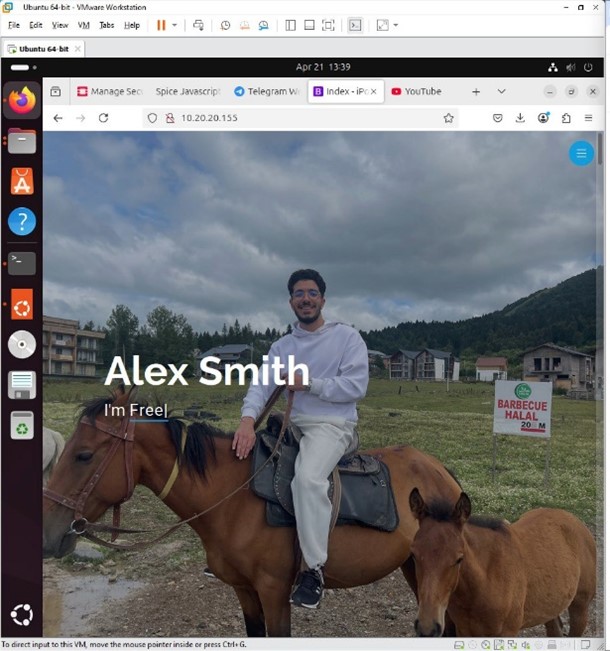
Task: Open the list all tabs dropdown
Action: click(x=501, y=91)
